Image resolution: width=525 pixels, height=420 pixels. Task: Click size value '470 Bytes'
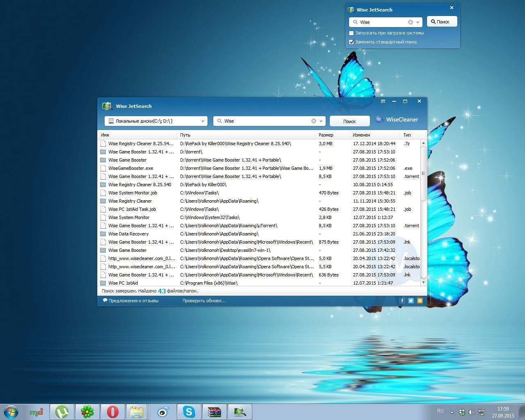pyautogui.click(x=329, y=193)
